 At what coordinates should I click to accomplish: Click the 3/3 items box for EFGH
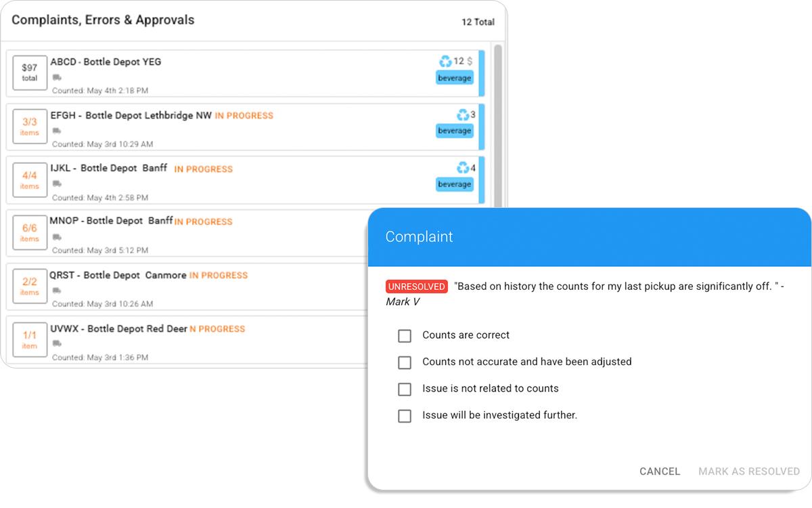click(30, 126)
